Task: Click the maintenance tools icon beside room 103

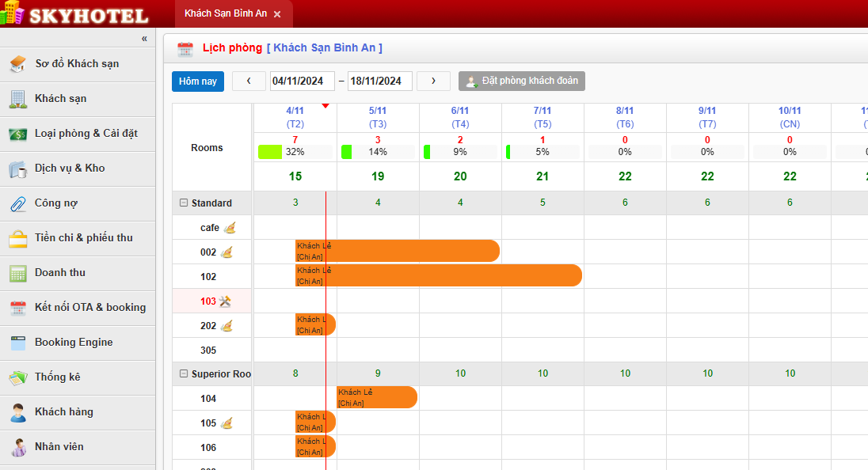Action: pyautogui.click(x=223, y=301)
